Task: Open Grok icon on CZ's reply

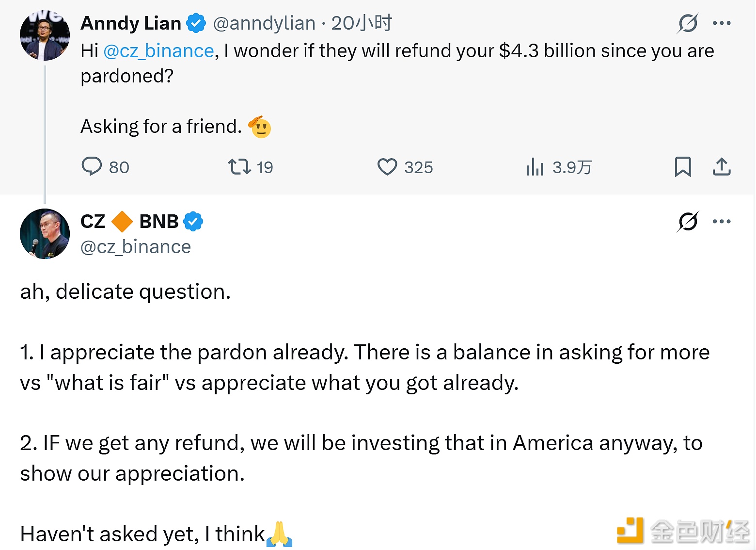Action: pyautogui.click(x=688, y=222)
